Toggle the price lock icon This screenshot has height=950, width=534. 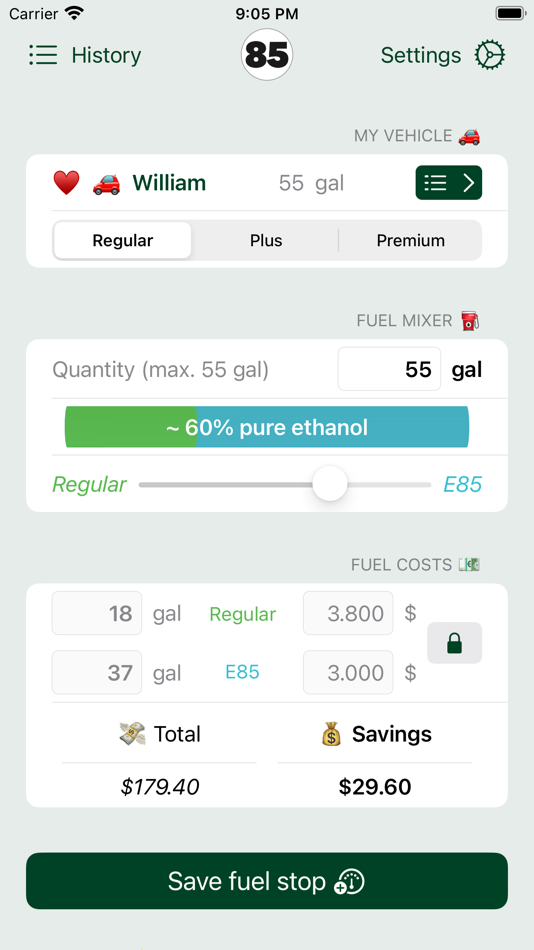click(x=455, y=643)
